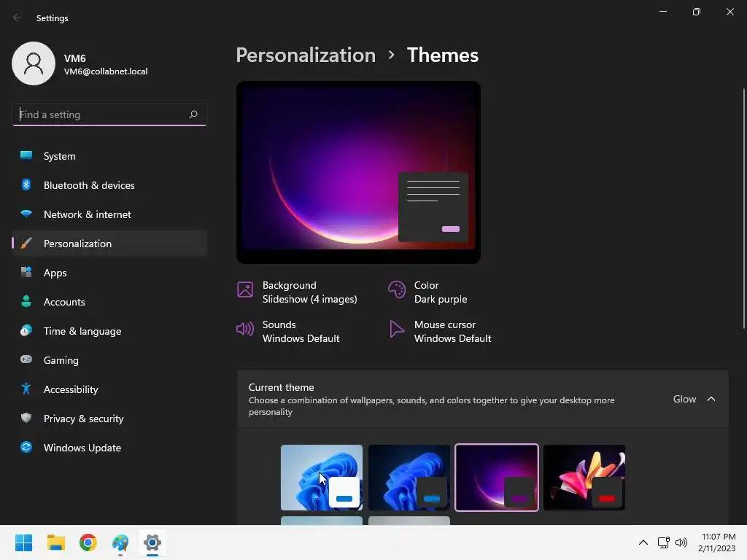Open File Explorer from taskbar
The width and height of the screenshot is (747, 560).
[x=55, y=542]
